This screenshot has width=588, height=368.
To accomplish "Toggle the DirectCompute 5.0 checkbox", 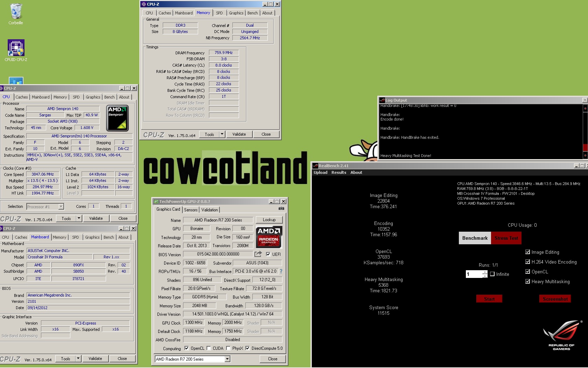I will [x=247, y=348].
